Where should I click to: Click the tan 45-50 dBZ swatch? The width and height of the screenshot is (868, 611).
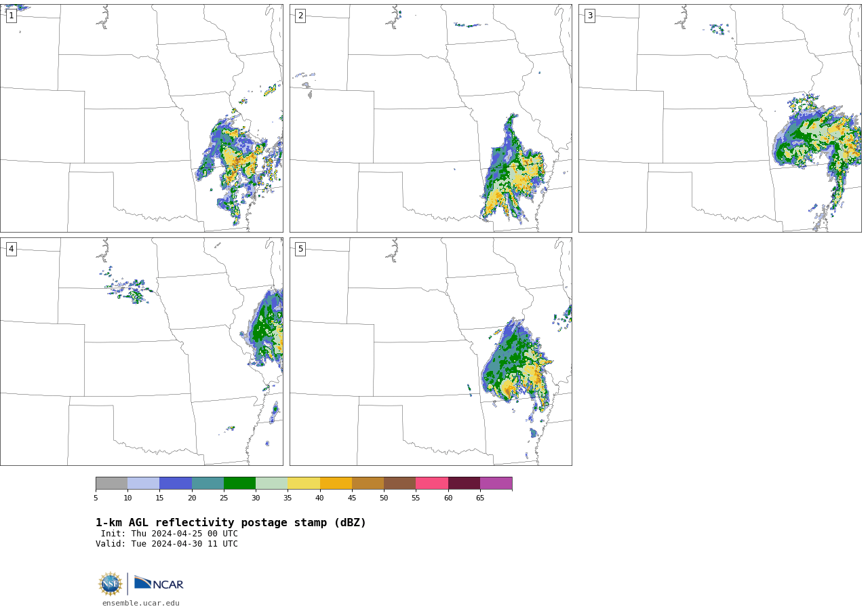[368, 484]
